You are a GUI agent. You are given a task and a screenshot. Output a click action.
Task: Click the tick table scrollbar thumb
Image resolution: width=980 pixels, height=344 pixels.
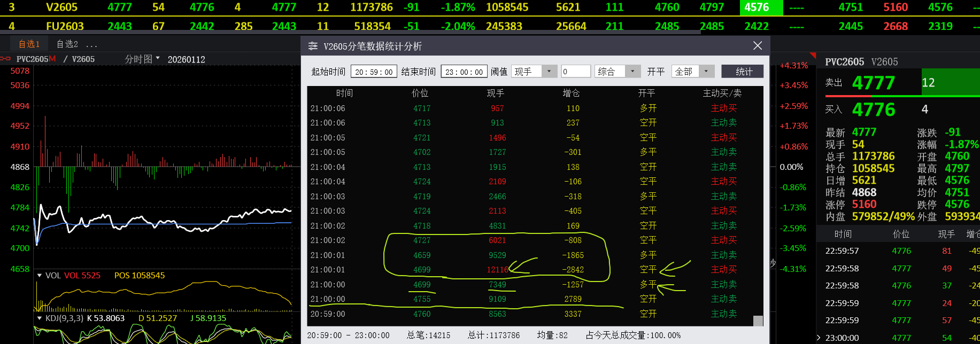[758, 320]
